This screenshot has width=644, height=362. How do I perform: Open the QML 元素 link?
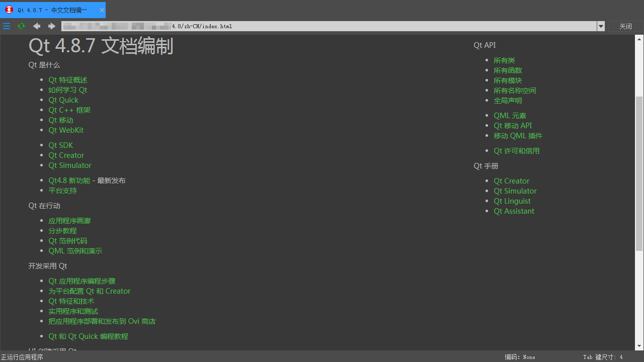pos(510,116)
